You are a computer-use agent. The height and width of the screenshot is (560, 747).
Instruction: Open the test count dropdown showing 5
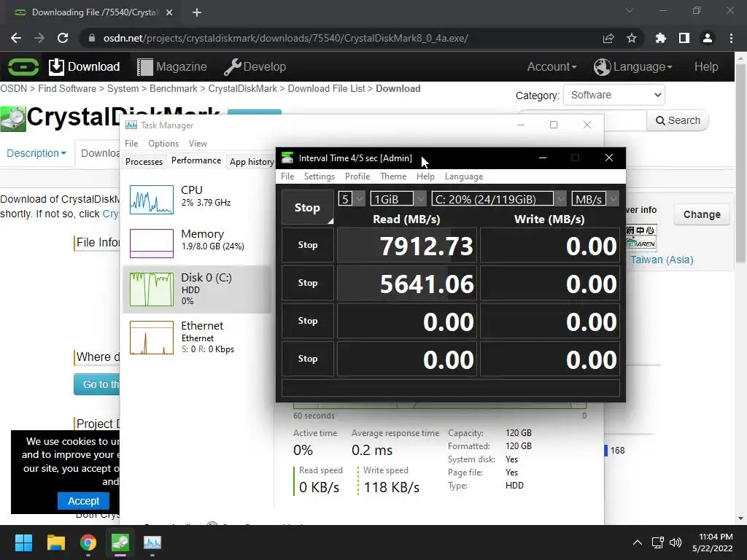pyautogui.click(x=352, y=198)
